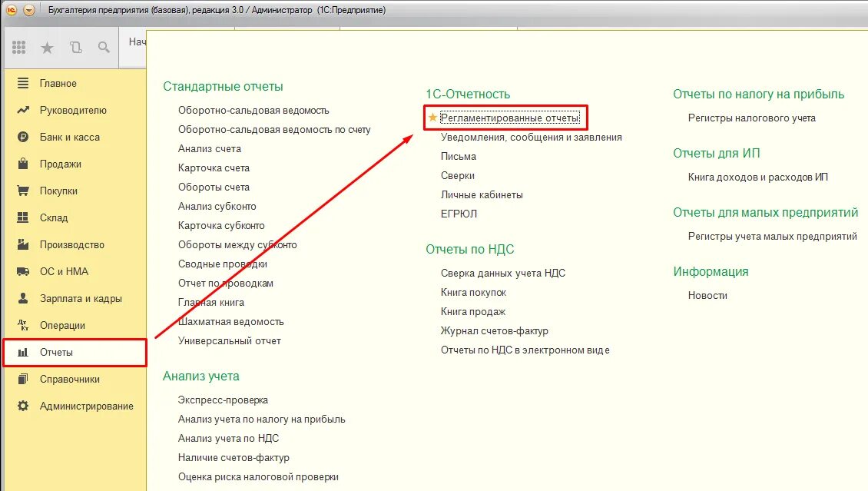Open Регистры налогового учета link

point(752,118)
